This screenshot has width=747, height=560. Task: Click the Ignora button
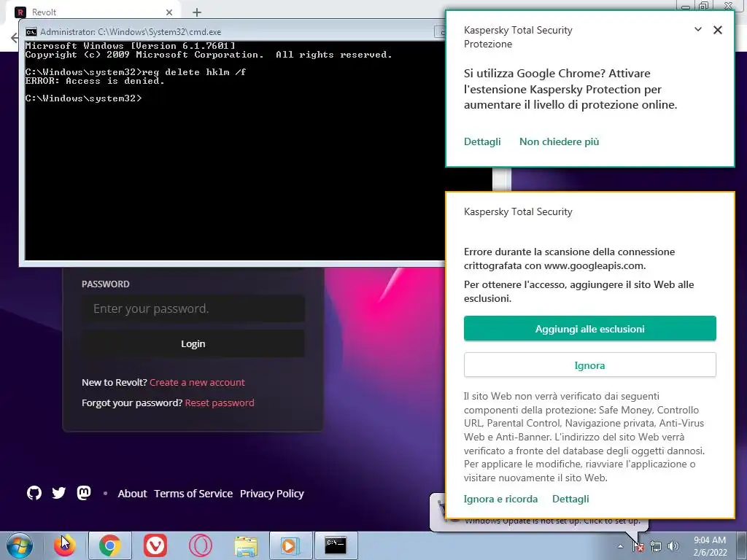(589, 365)
